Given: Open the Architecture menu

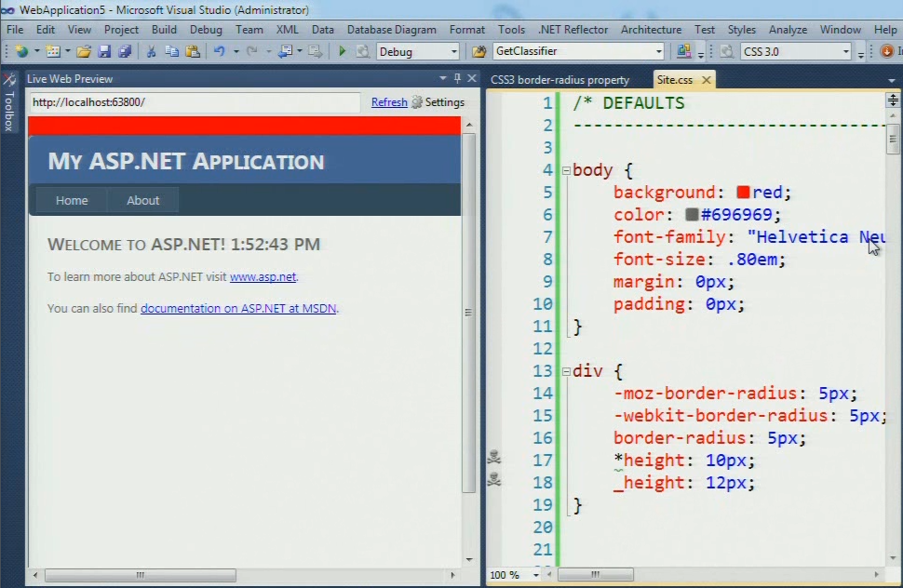Looking at the screenshot, I should [651, 30].
